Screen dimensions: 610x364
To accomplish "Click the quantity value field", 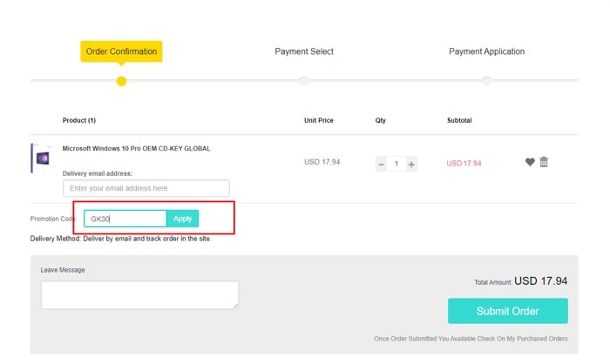I will click(x=396, y=164).
